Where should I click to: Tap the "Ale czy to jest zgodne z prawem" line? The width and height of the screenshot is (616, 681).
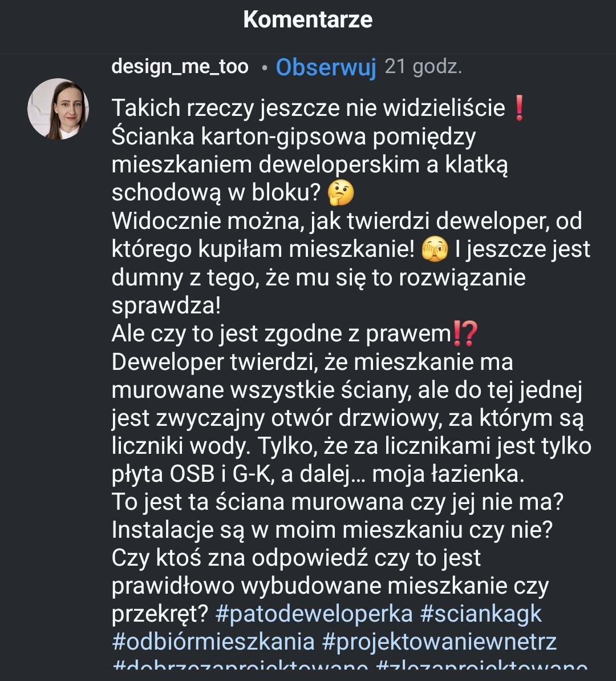pyautogui.click(x=281, y=334)
